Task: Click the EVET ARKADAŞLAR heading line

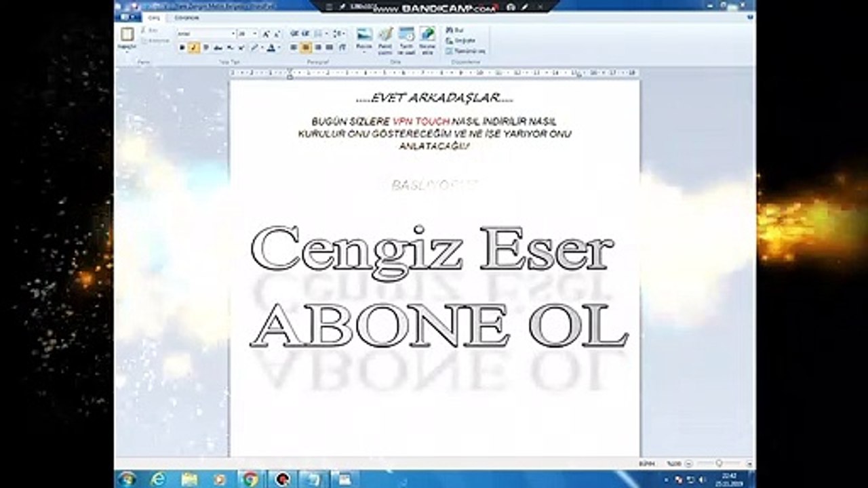Action: [x=435, y=99]
